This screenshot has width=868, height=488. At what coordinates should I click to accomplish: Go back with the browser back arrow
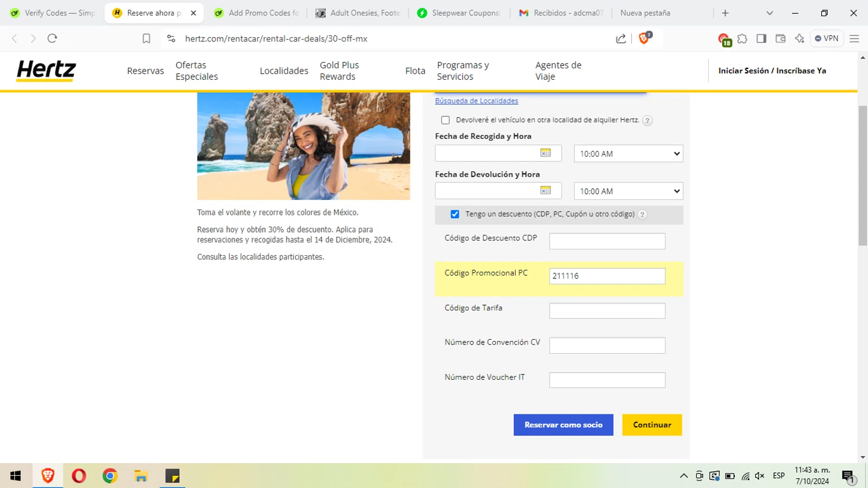click(14, 38)
